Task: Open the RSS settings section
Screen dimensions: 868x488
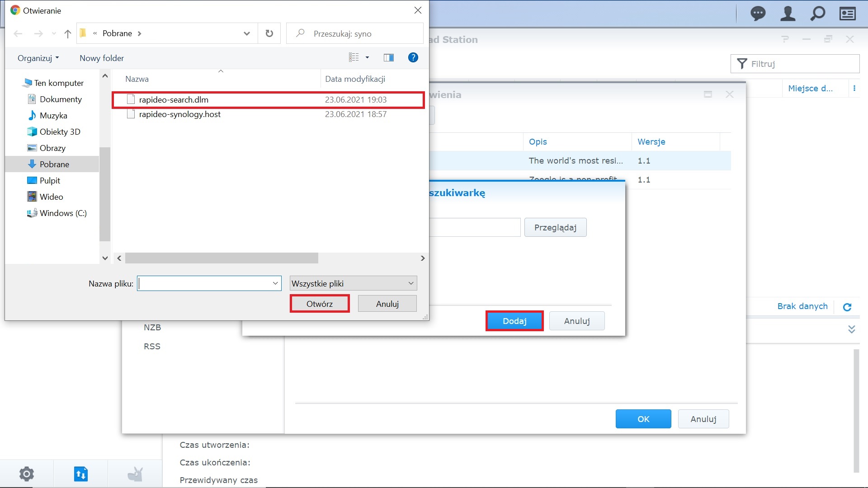Action: (152, 347)
